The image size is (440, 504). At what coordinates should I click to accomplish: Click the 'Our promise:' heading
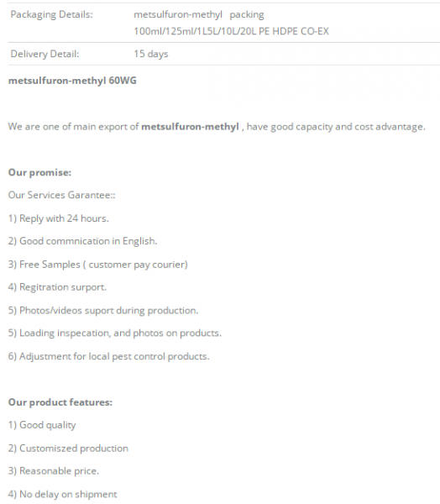pyautogui.click(x=39, y=172)
